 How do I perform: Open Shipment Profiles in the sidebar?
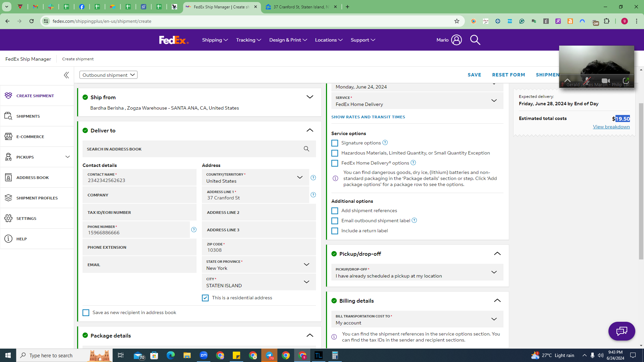click(37, 198)
